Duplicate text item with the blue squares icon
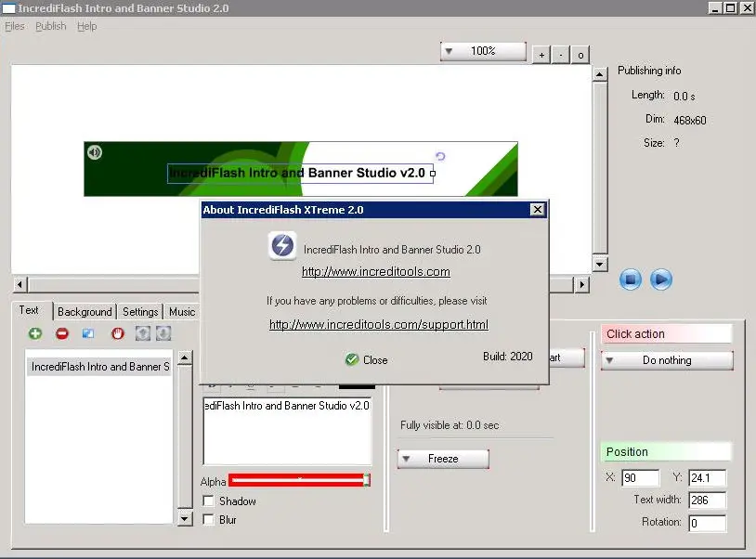Screen dimensions: 756x559 coord(87,333)
